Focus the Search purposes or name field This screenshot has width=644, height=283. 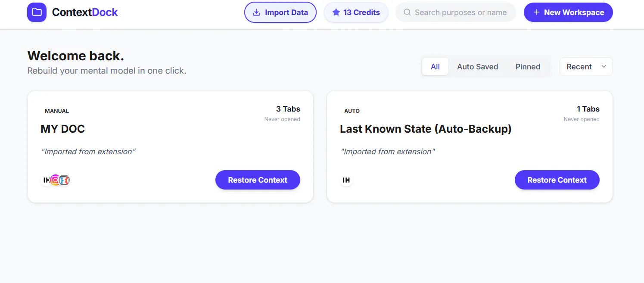pos(456,12)
